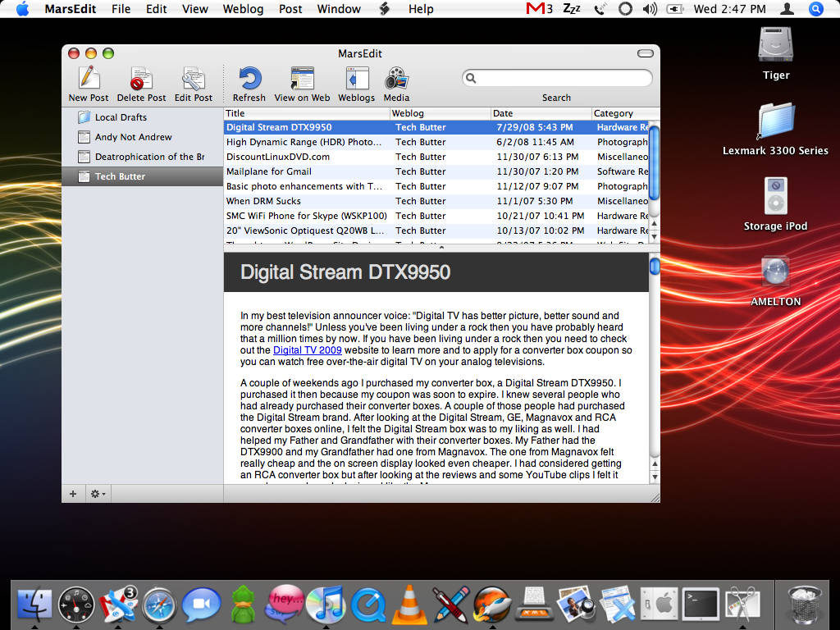Click the post list scroll down arrow
The image size is (840, 630).
coord(654,236)
